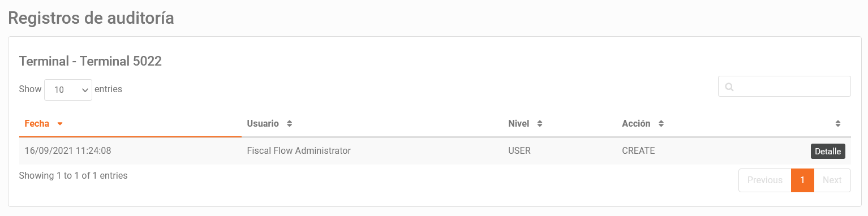868x216 pixels.
Task: Sort the table by the Nivel header
Action: 519,123
